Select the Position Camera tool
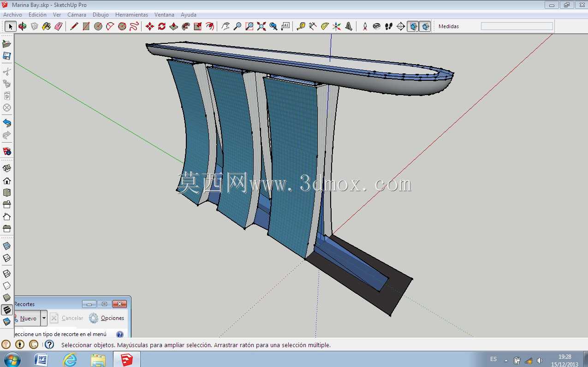 tap(365, 26)
